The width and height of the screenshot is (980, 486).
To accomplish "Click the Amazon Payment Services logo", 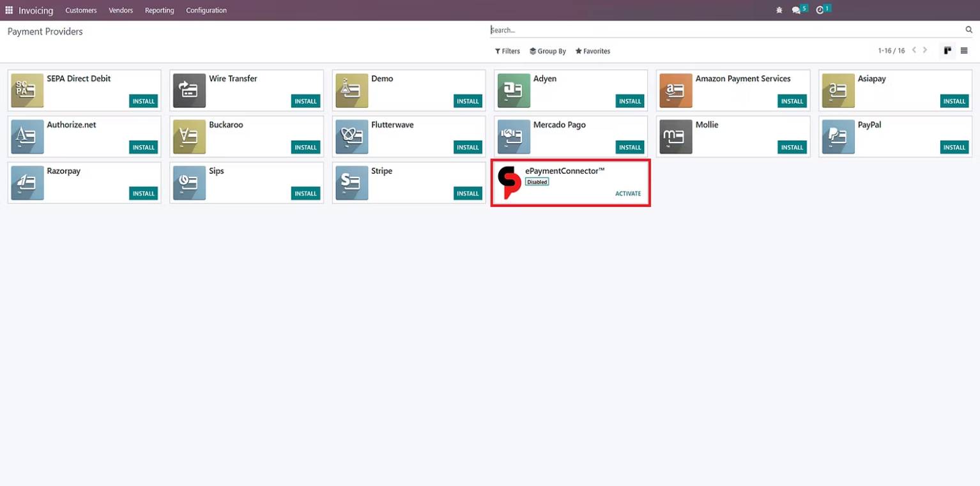I will (x=676, y=91).
